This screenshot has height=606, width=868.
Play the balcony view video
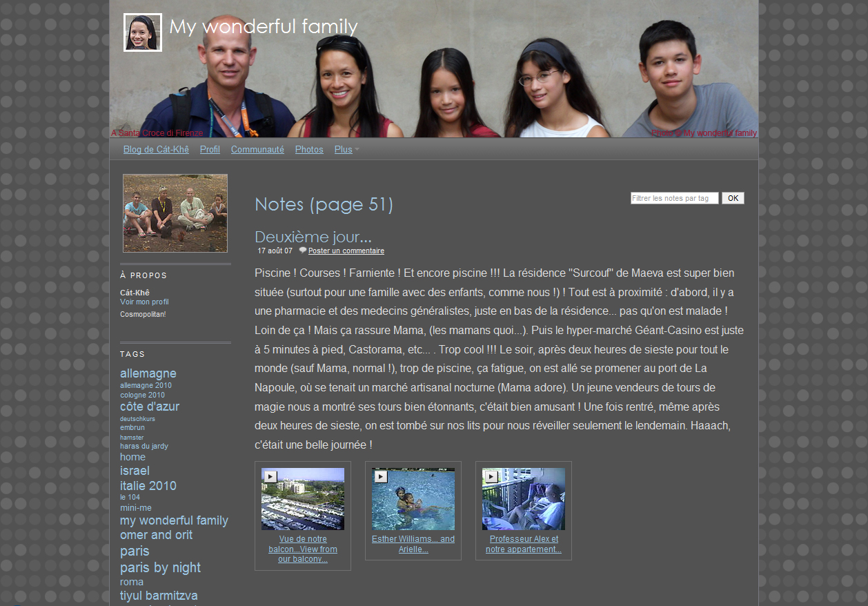[302, 498]
